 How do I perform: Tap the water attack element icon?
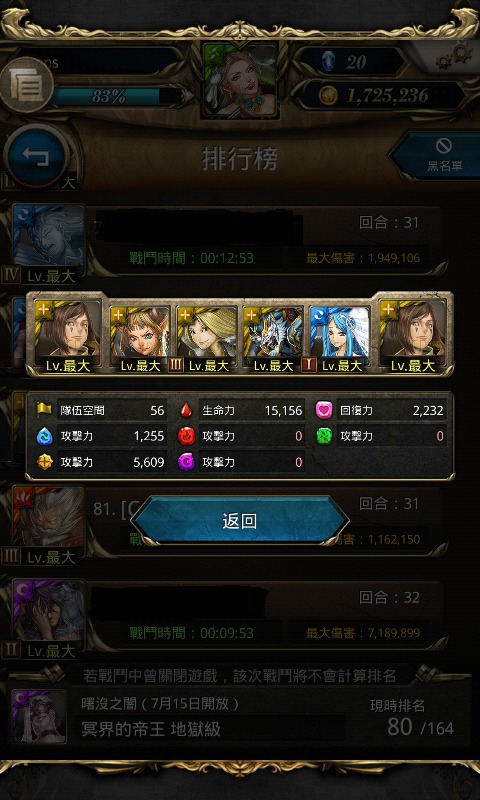click(43, 436)
